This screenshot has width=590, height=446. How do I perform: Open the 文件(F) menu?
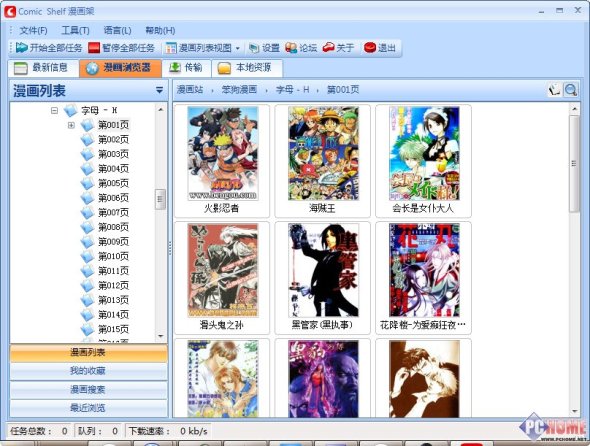coord(33,30)
